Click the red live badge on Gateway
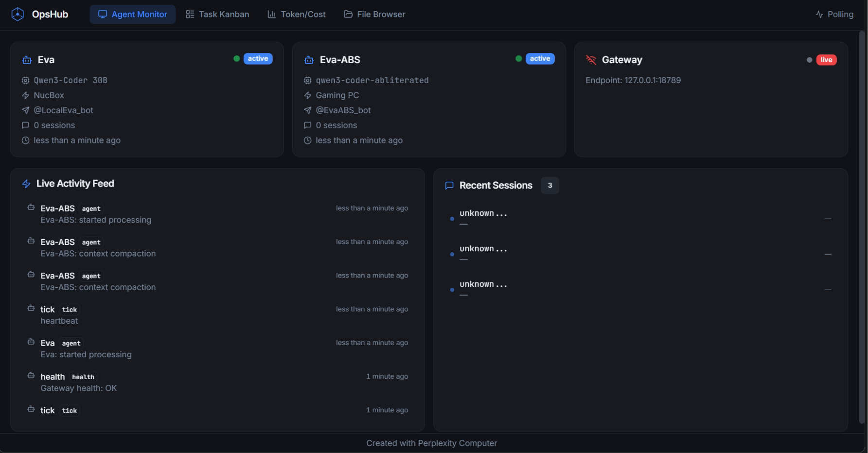Viewport: 868px width, 453px height. 826,60
